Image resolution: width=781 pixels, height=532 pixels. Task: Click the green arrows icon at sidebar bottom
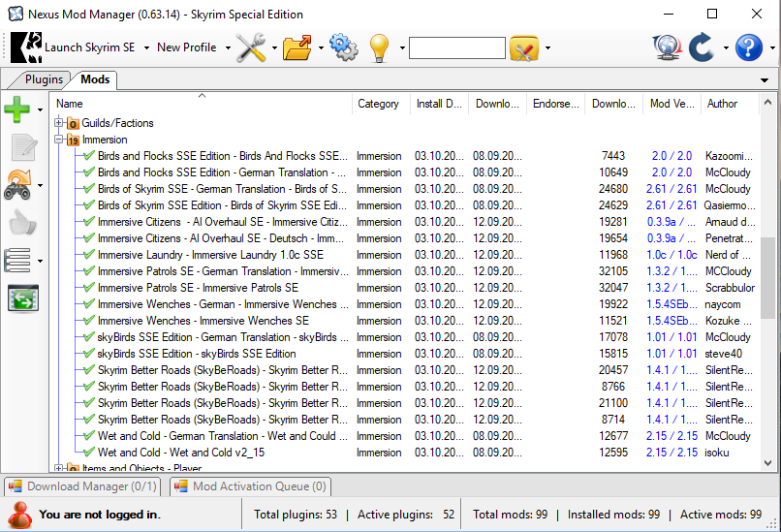coord(21,298)
